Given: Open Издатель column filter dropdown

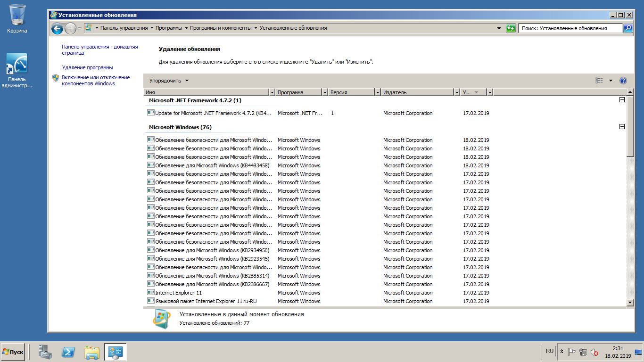Looking at the screenshot, I should click(457, 92).
